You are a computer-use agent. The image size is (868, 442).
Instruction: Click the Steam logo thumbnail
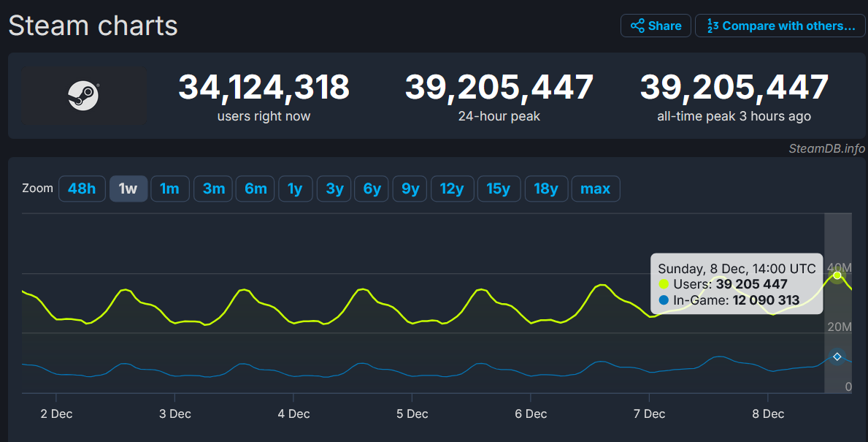[x=84, y=95]
